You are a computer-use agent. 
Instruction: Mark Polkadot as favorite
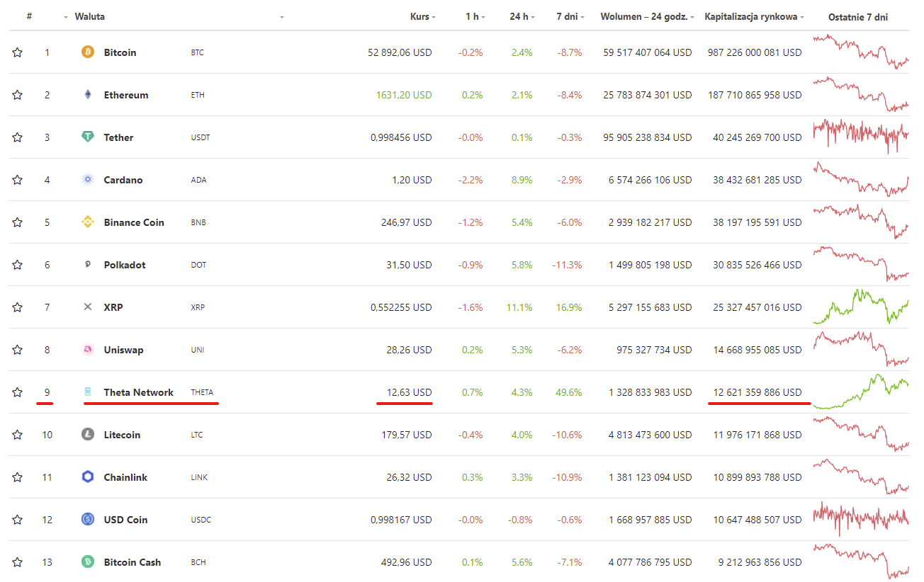click(x=18, y=265)
